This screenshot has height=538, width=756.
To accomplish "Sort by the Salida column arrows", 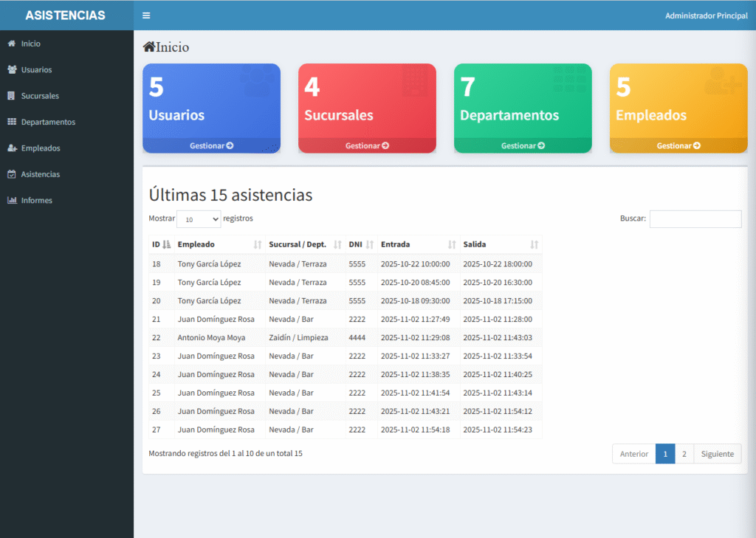I will [x=534, y=244].
